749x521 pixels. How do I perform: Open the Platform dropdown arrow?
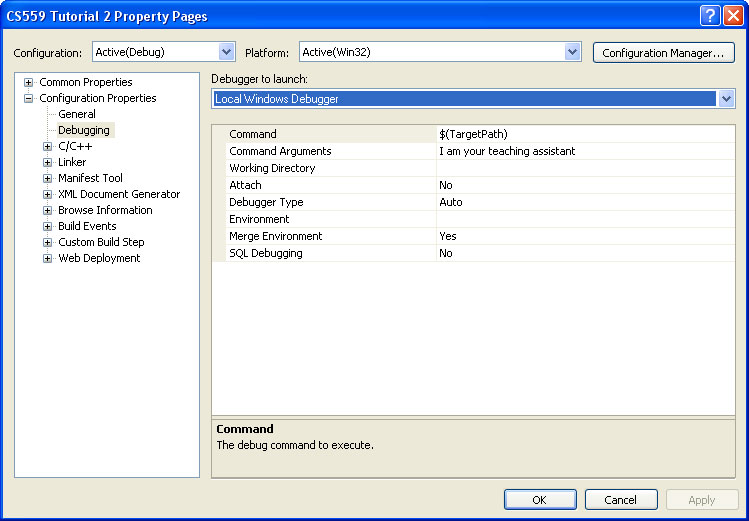click(572, 52)
